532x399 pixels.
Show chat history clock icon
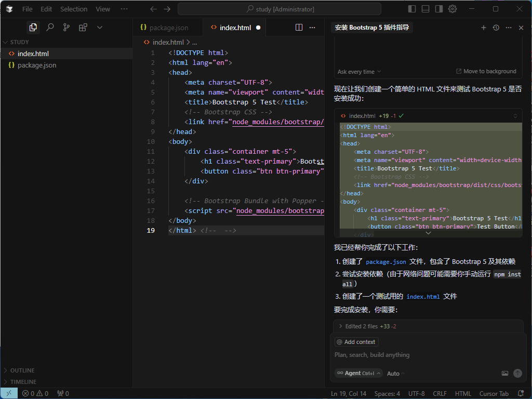point(496,28)
